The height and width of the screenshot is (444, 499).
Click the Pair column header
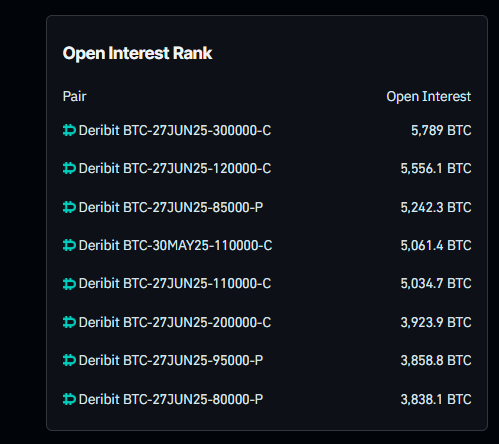pyautogui.click(x=74, y=96)
